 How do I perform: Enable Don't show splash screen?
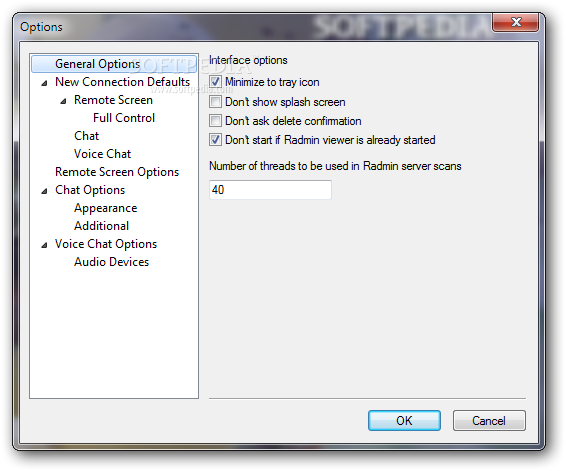pyautogui.click(x=215, y=101)
